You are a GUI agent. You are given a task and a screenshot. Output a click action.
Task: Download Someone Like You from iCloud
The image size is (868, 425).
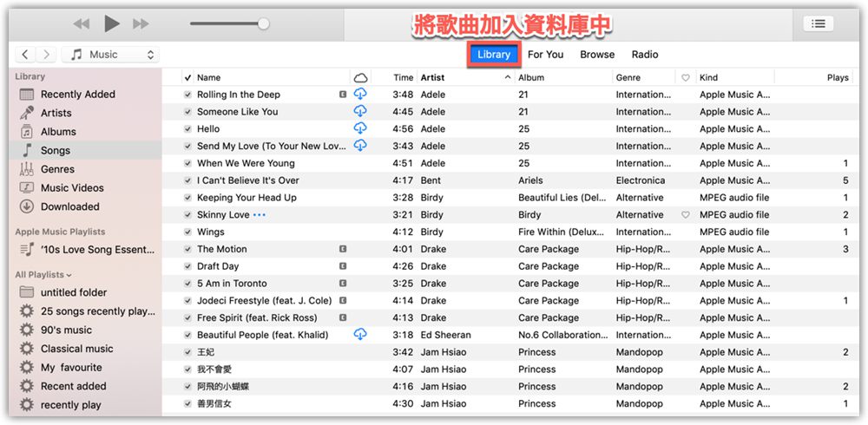click(360, 111)
